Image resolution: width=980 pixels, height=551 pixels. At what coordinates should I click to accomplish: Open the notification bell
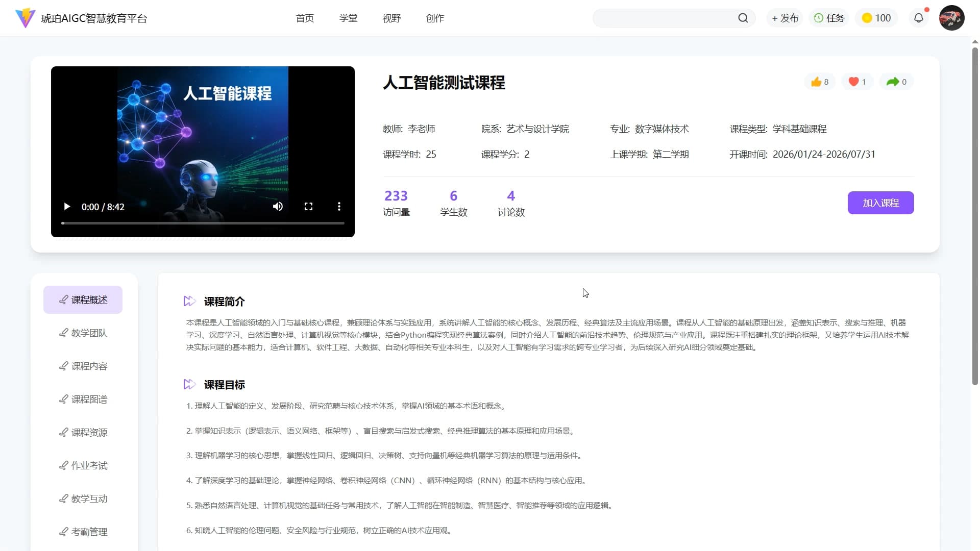tap(918, 18)
